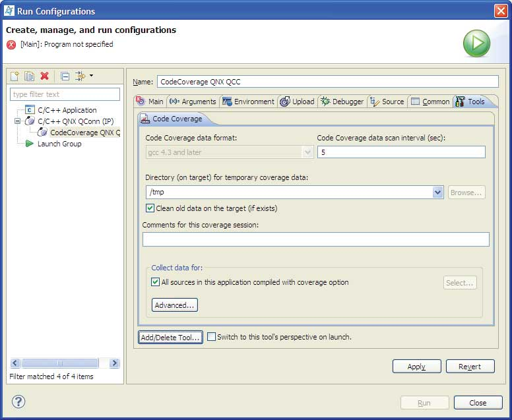Click the Duplicate configuration icon
Image resolution: width=512 pixels, height=420 pixels.
point(30,76)
